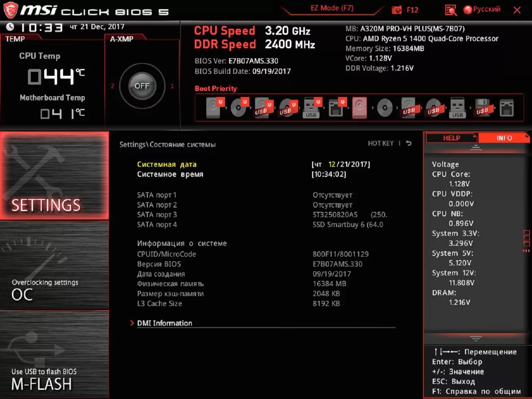
Task: Click the system time value 10:34:02
Action: pos(329,174)
